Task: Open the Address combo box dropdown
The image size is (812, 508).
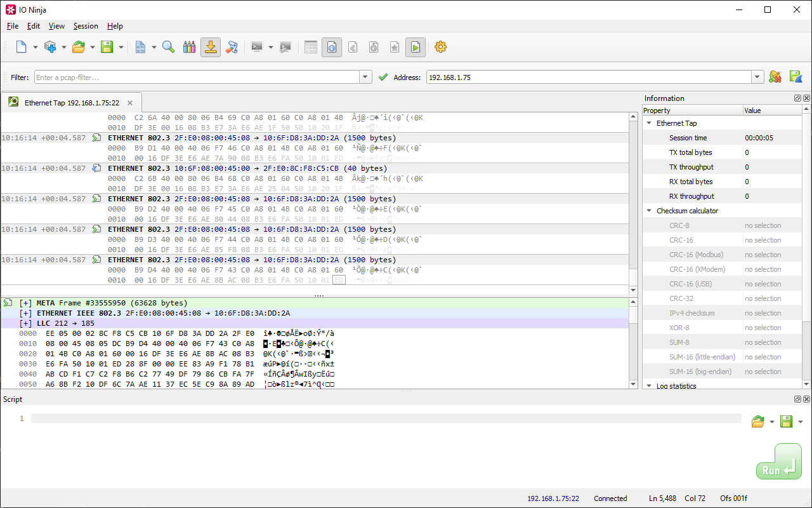Action: [x=757, y=77]
